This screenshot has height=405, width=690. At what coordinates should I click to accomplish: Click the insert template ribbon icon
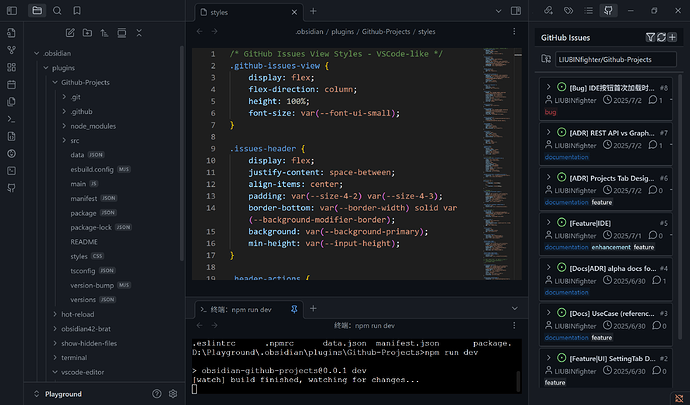click(11, 102)
